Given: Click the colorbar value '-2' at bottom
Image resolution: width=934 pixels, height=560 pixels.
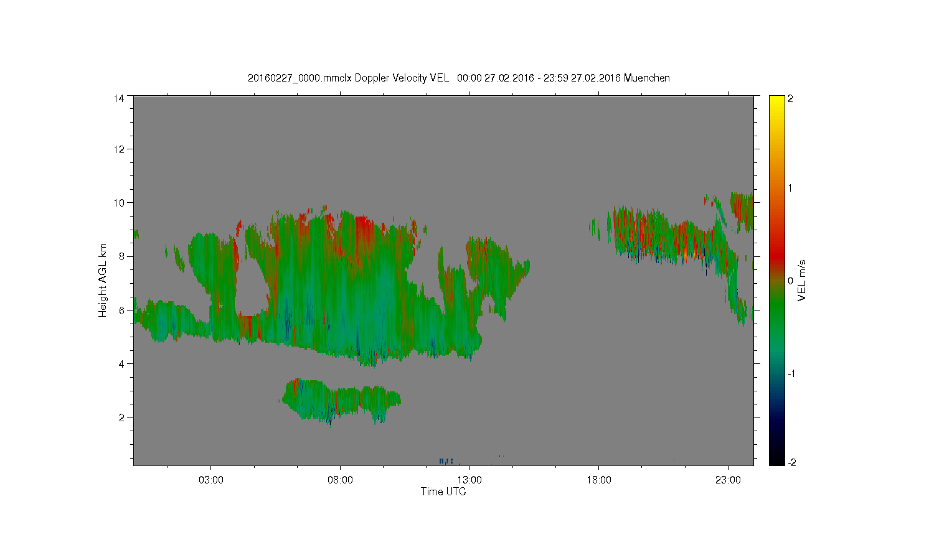Looking at the screenshot, I should (x=792, y=462).
